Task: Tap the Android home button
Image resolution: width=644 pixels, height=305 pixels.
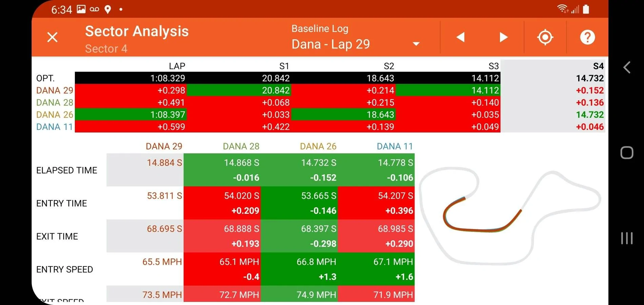Action: (627, 152)
